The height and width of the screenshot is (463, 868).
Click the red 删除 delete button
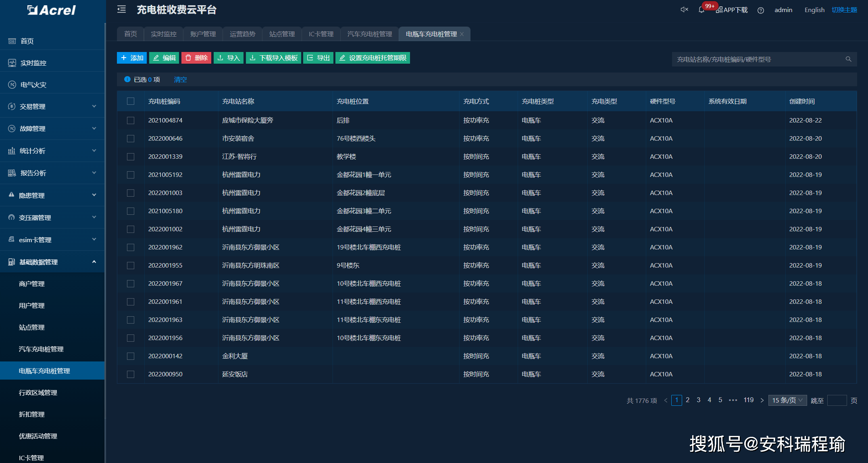[196, 58]
